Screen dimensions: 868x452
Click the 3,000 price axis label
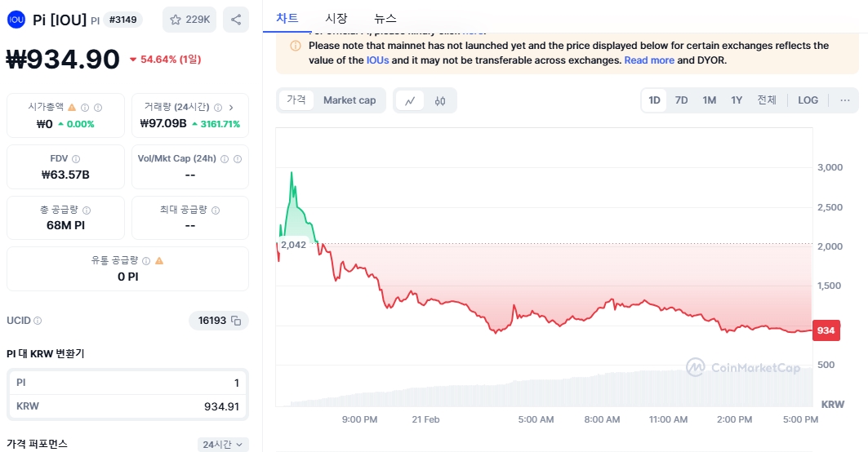tap(830, 167)
